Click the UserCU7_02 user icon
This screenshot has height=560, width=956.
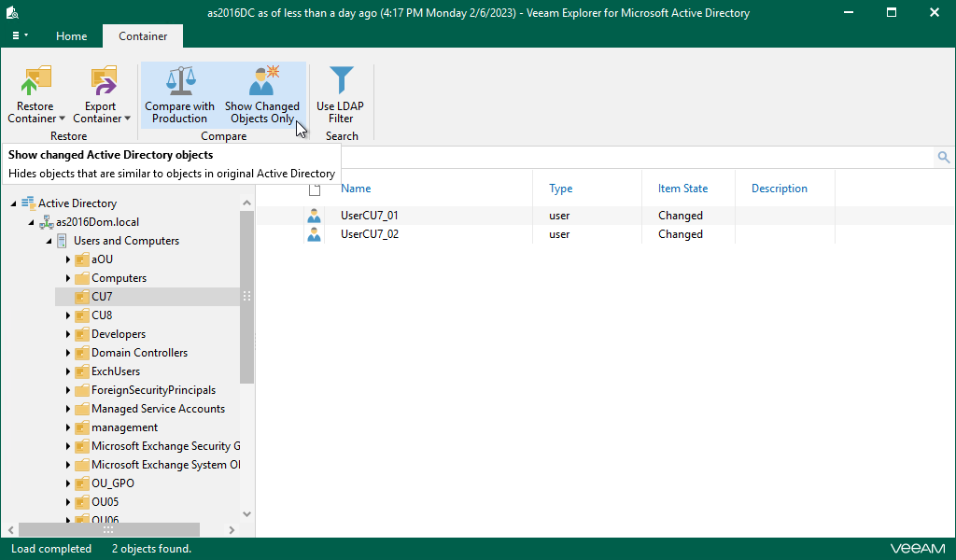click(314, 234)
